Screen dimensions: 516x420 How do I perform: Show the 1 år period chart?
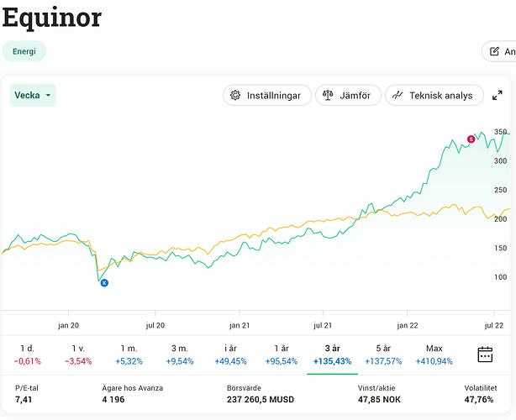click(x=282, y=354)
